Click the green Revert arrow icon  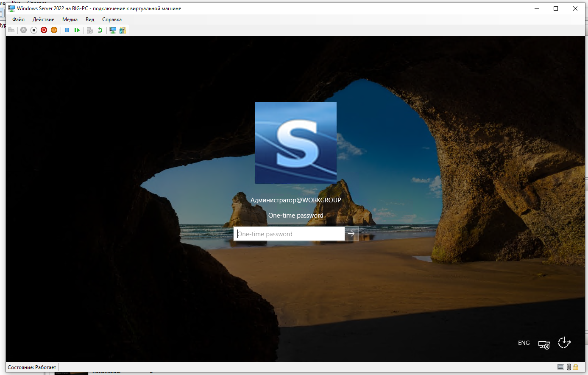click(x=100, y=30)
